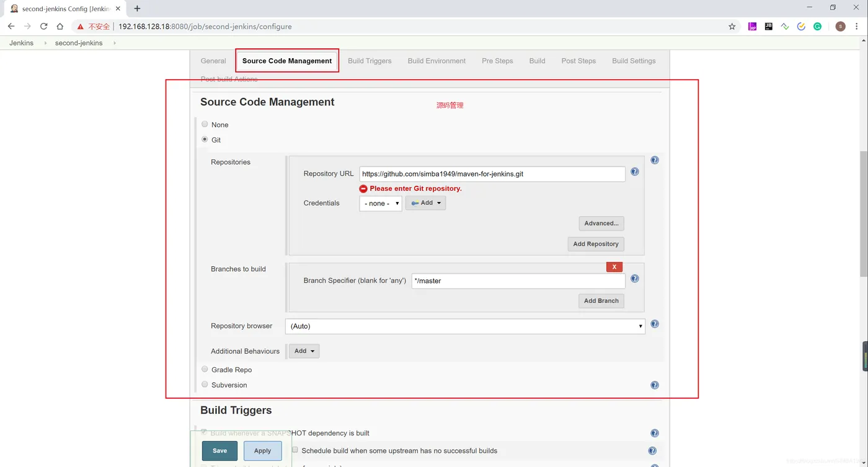Show help for Schedule build upstream option
Image resolution: width=868 pixels, height=467 pixels.
[652, 451]
